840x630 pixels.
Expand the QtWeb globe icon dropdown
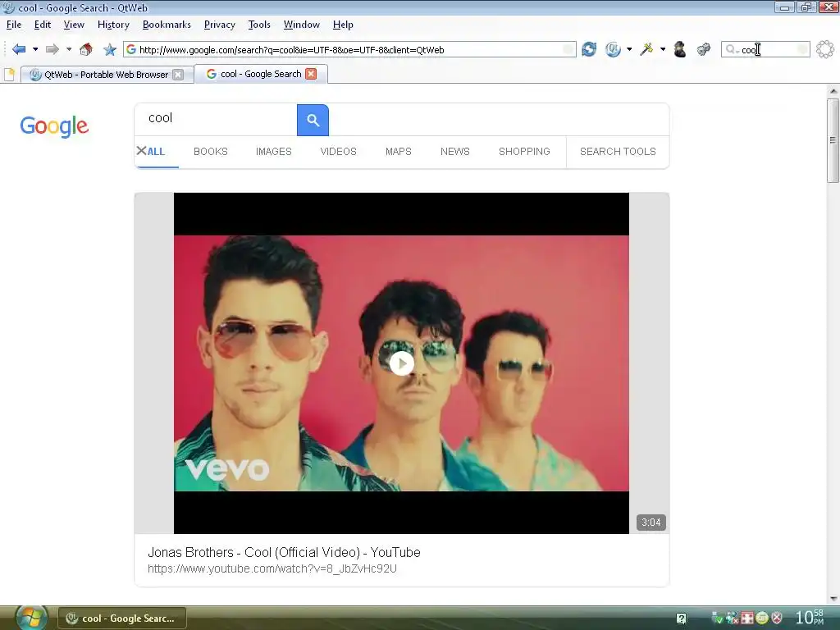pyautogui.click(x=629, y=49)
